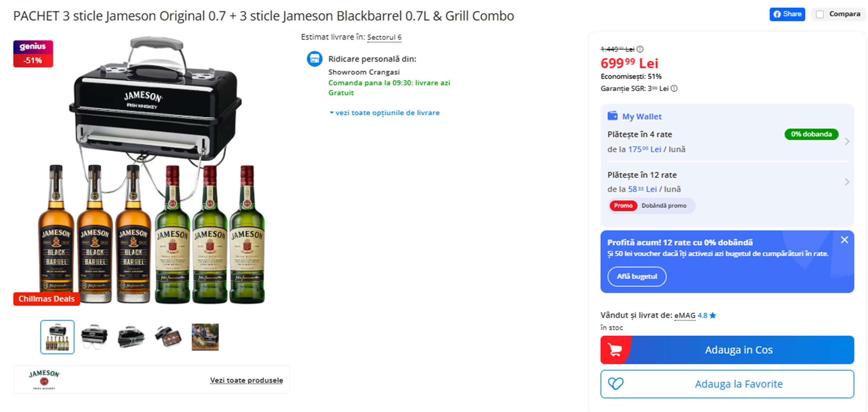Click the Chillmas Deals badge
Viewport: 868px width, 412px height.
point(46,298)
